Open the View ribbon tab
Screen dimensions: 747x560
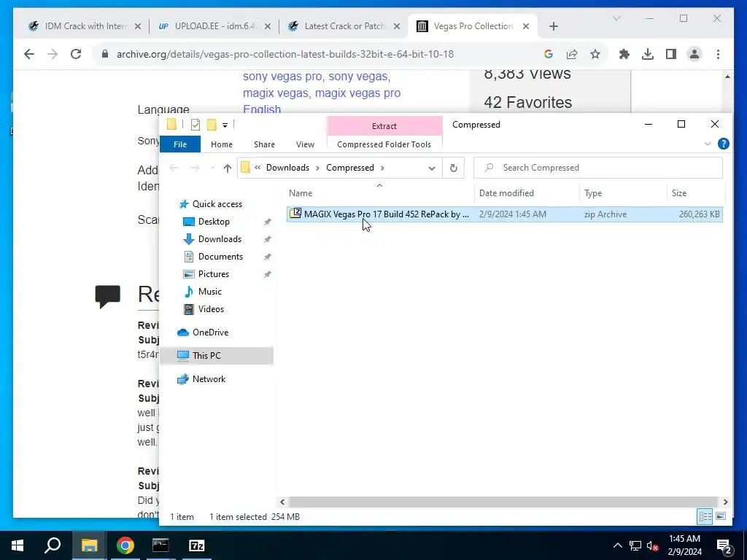coord(305,144)
